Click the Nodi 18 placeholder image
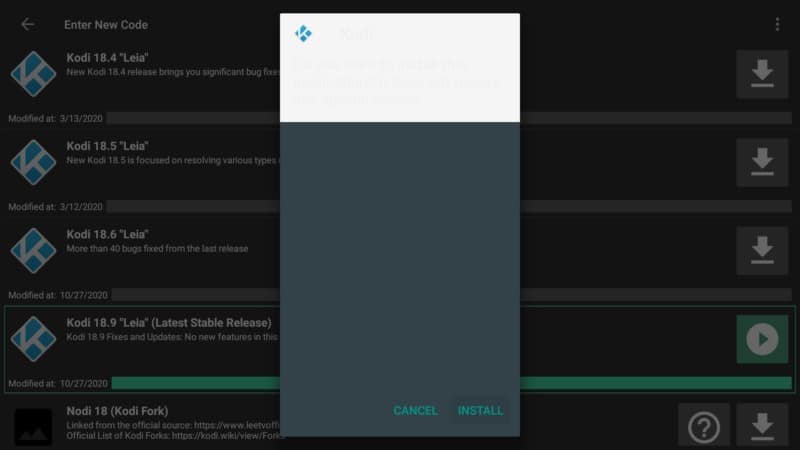Screen dimensions: 800x450 pos(33,427)
